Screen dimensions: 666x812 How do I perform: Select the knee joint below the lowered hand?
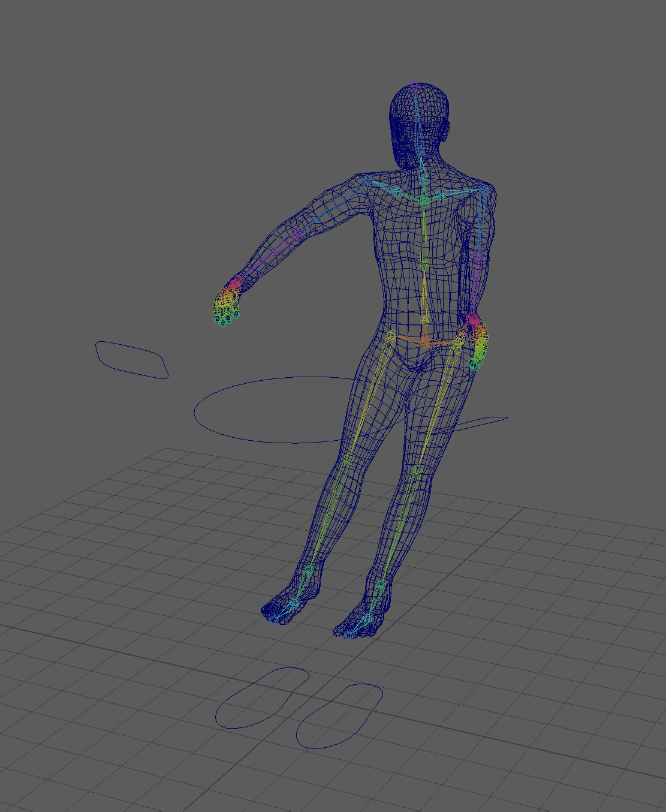click(418, 468)
